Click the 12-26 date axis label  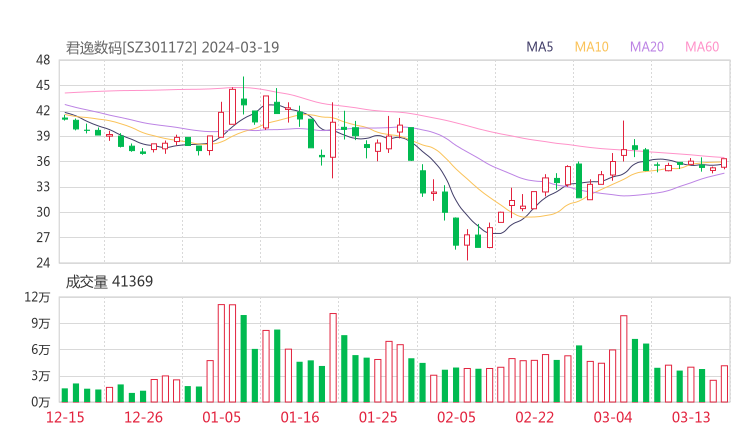click(x=143, y=417)
